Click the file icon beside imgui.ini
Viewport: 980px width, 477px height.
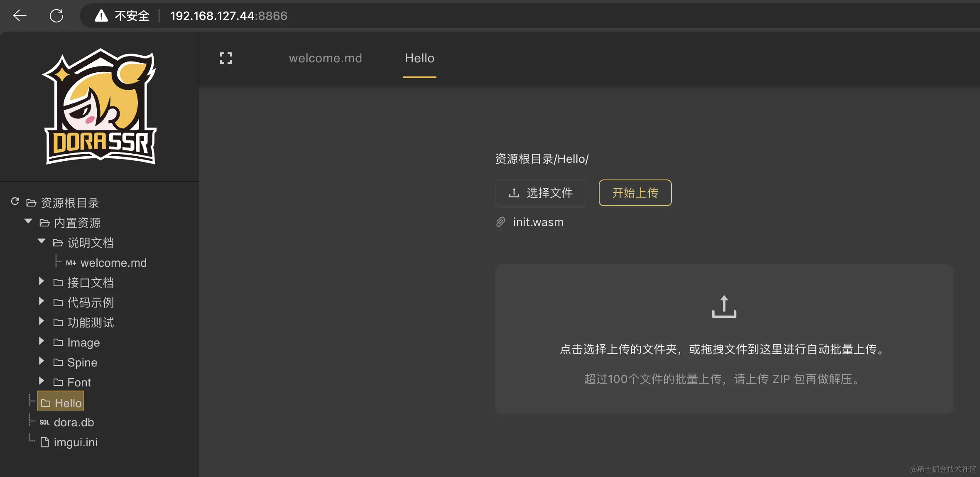[44, 442]
